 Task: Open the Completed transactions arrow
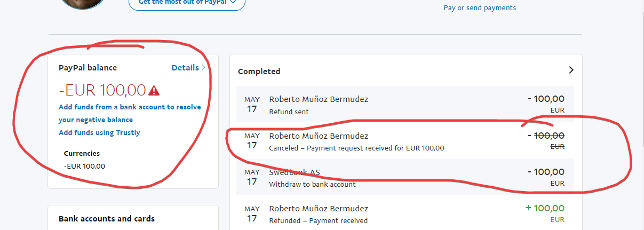[571, 70]
